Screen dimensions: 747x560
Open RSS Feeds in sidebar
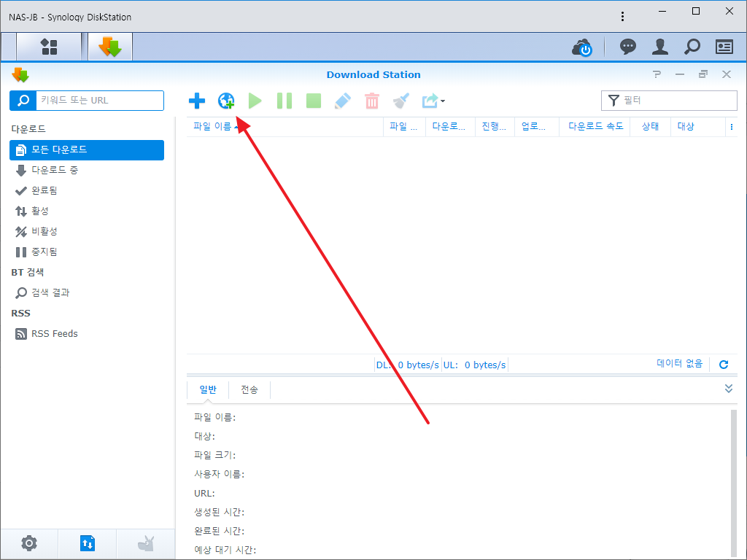coord(87,334)
